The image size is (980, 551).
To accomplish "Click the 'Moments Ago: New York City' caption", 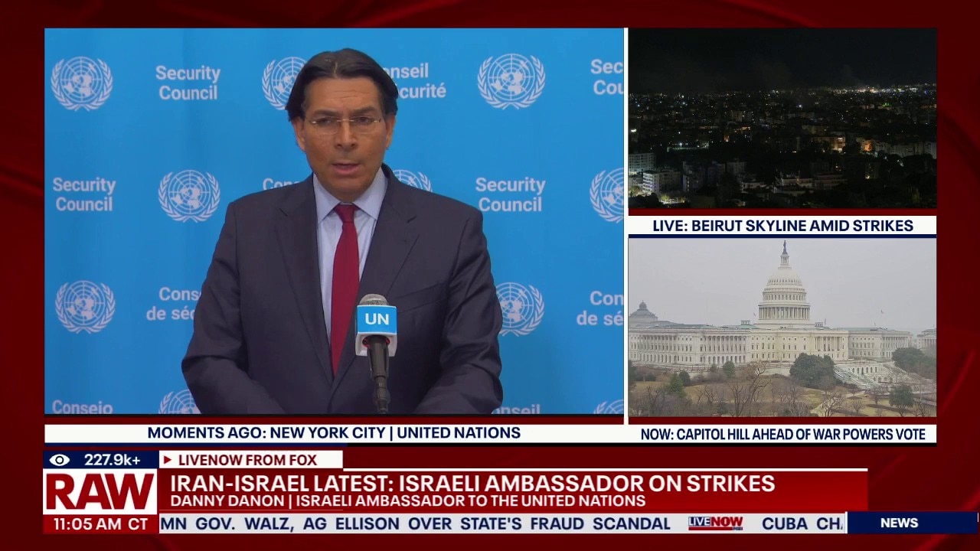I will (334, 433).
